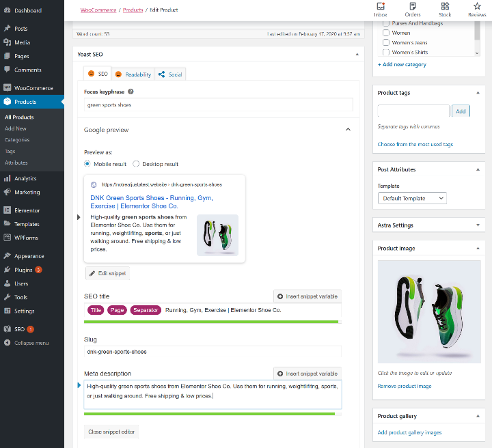Click the Close snippet editor button

coord(112,432)
